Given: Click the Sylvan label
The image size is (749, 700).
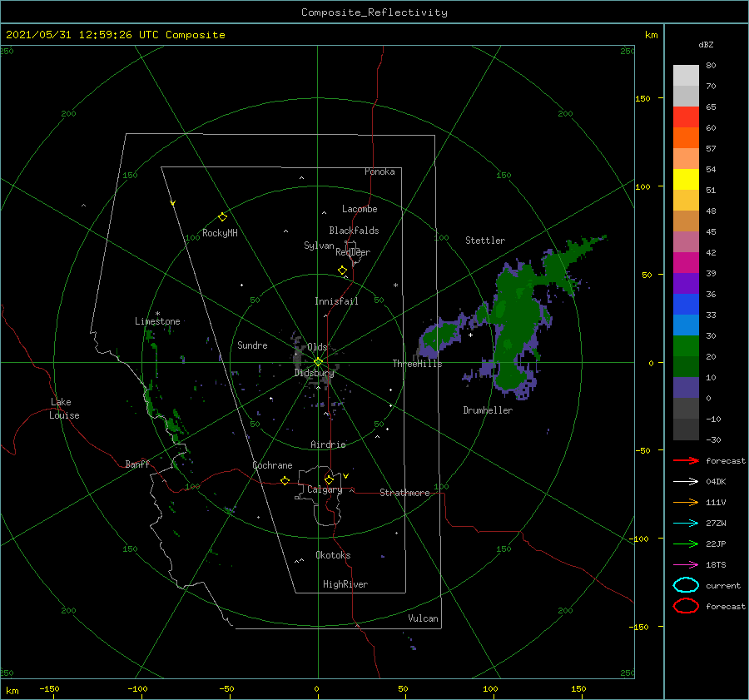Looking at the screenshot, I should [319, 246].
